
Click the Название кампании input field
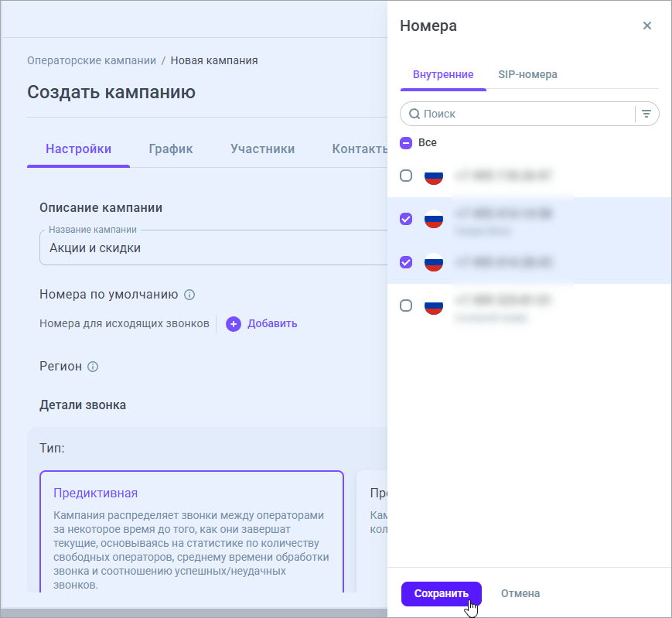coord(213,248)
